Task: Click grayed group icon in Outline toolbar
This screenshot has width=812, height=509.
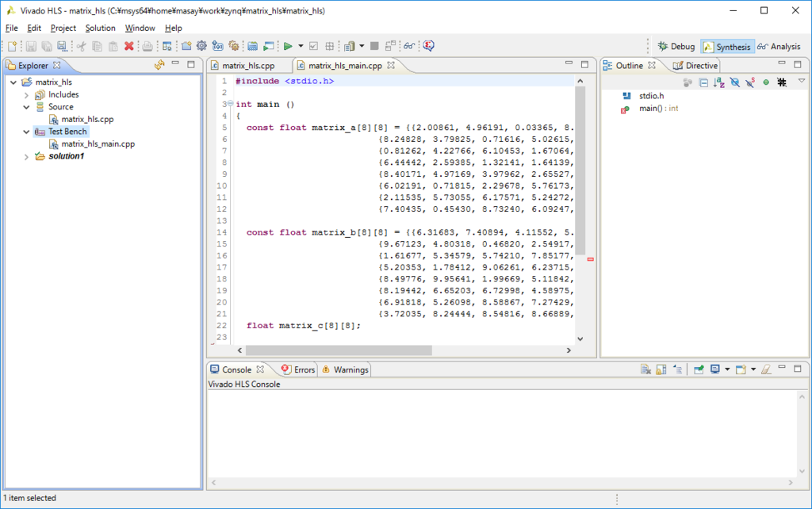Action: click(688, 82)
